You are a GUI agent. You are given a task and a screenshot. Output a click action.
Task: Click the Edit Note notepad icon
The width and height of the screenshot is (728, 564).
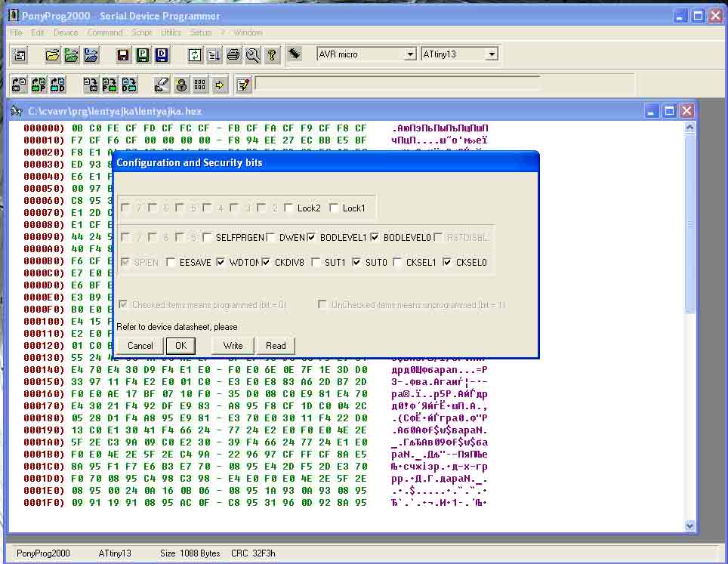[242, 85]
